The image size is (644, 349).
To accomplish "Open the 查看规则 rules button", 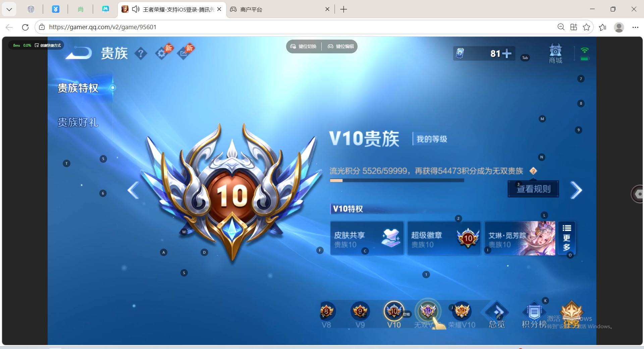I will (533, 189).
